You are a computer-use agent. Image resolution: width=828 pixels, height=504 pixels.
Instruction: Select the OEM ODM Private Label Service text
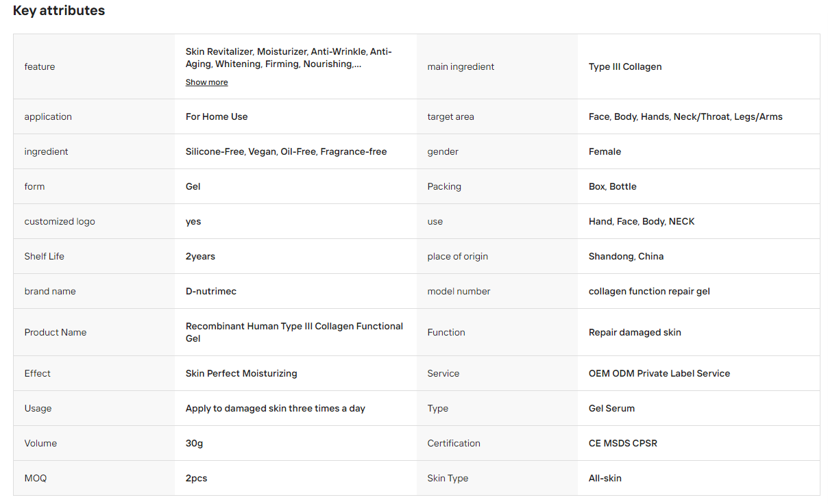click(x=659, y=373)
